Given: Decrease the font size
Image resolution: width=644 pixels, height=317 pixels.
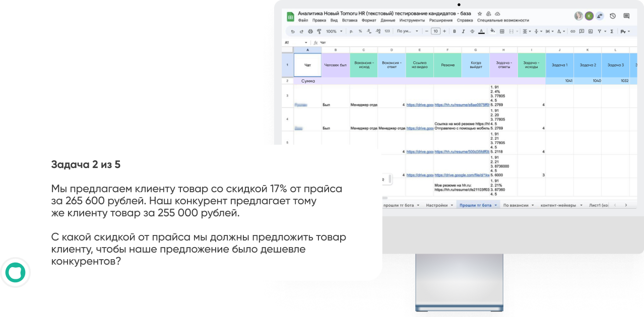Looking at the screenshot, I should [426, 31].
